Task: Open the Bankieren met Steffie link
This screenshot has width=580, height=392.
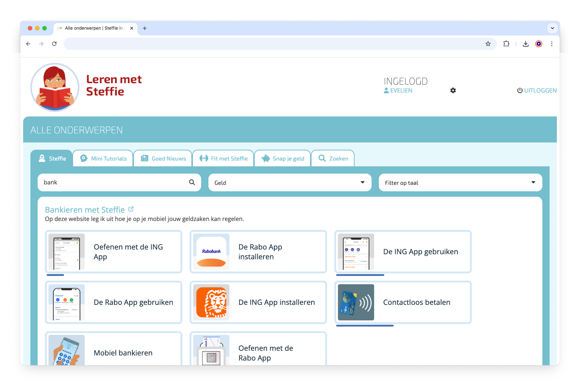Action: click(85, 210)
